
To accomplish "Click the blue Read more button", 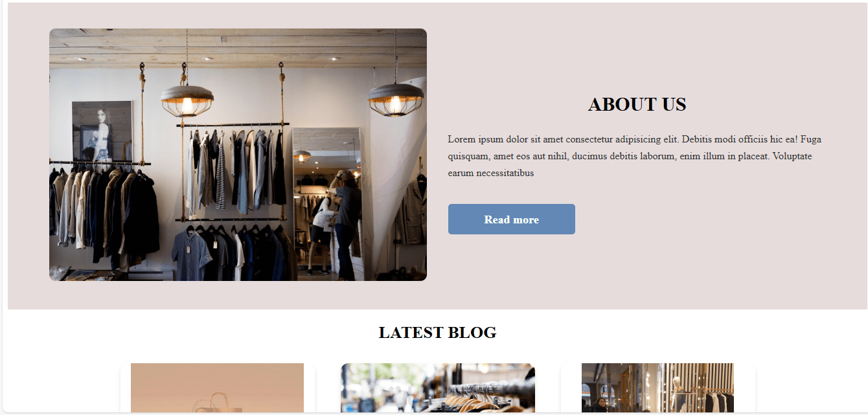I will (511, 219).
